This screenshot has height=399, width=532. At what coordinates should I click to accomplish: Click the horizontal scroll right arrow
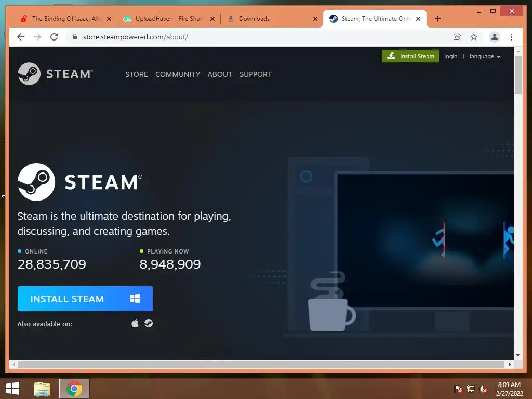click(x=509, y=364)
